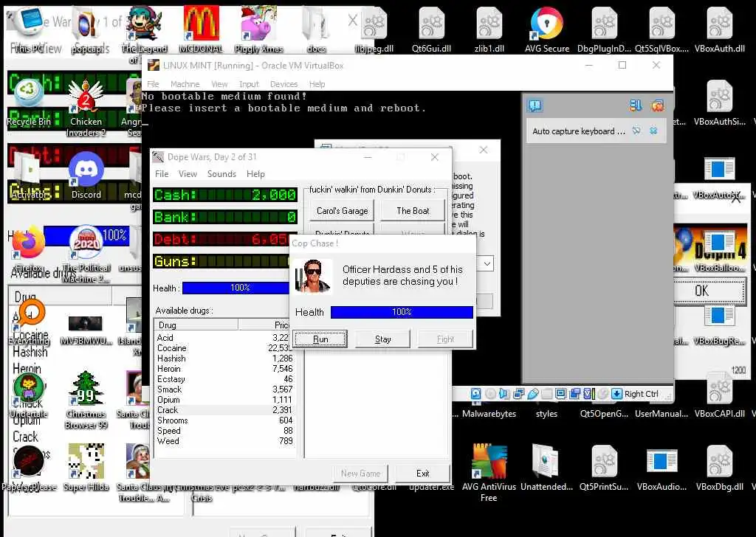Click the OK button in the Delphi 4 dialog
This screenshot has height=537, width=756.
click(x=709, y=291)
